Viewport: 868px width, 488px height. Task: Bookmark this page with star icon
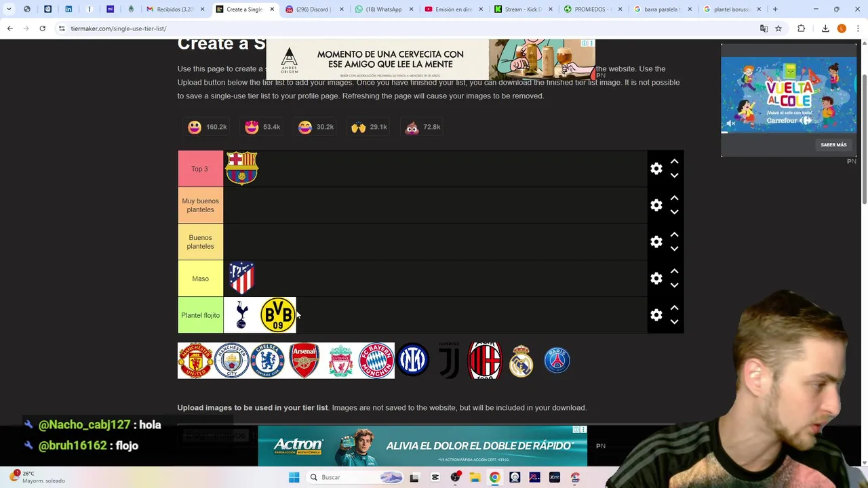click(778, 28)
